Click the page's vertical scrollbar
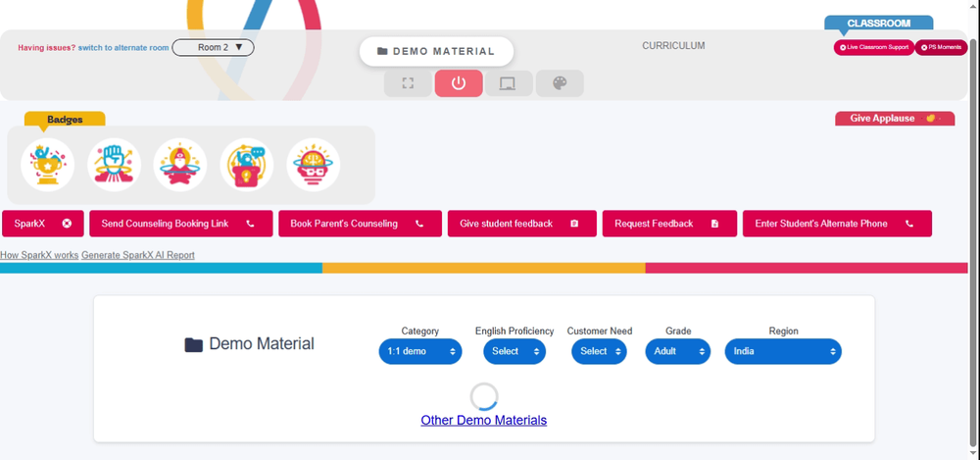 click(973, 196)
